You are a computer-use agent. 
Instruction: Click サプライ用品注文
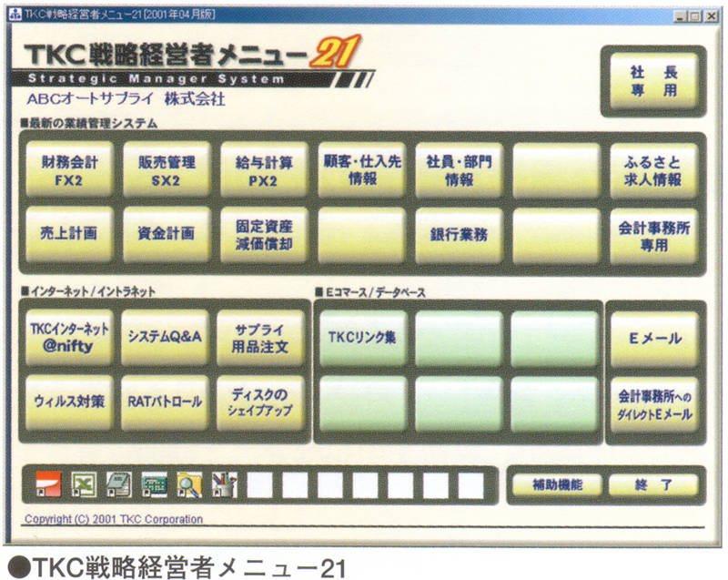(x=260, y=338)
